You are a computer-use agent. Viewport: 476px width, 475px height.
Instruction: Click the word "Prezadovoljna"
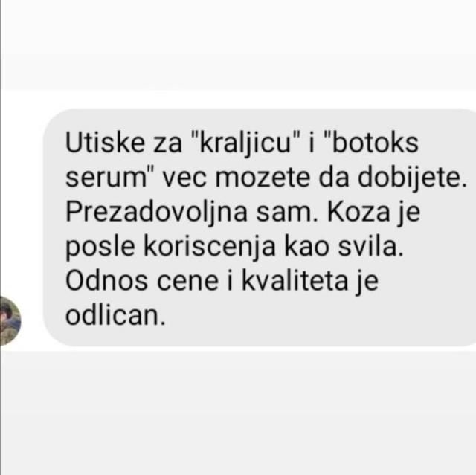click(156, 213)
